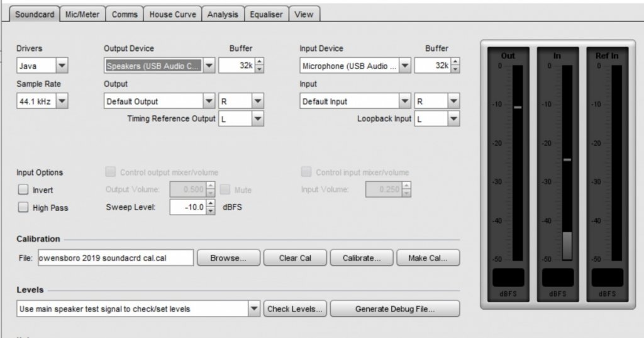
Task: Click Generate Debug File... button
Action: pos(395,309)
